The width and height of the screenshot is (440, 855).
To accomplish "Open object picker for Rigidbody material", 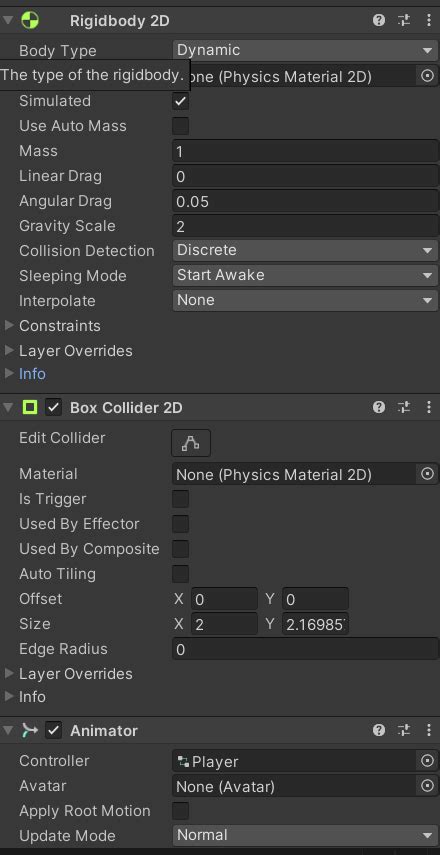I will point(427,76).
